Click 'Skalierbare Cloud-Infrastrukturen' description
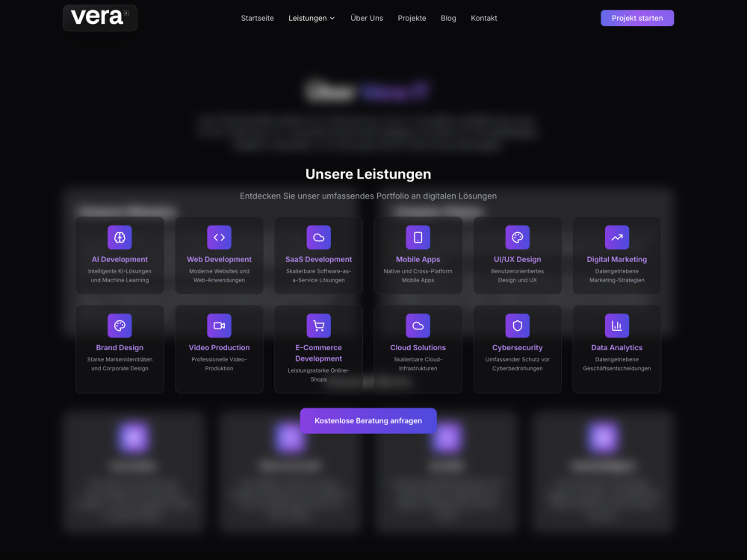Image resolution: width=747 pixels, height=560 pixels. (418, 364)
